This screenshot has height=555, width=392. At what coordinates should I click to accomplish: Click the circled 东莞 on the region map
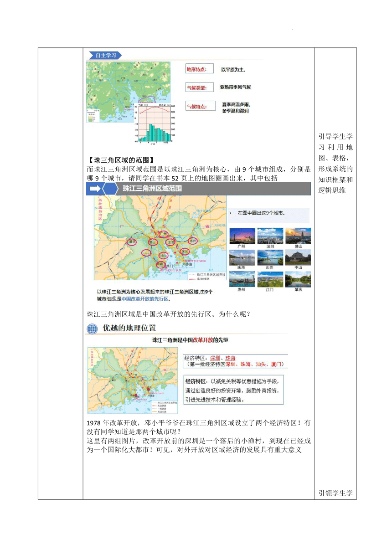[171, 242]
